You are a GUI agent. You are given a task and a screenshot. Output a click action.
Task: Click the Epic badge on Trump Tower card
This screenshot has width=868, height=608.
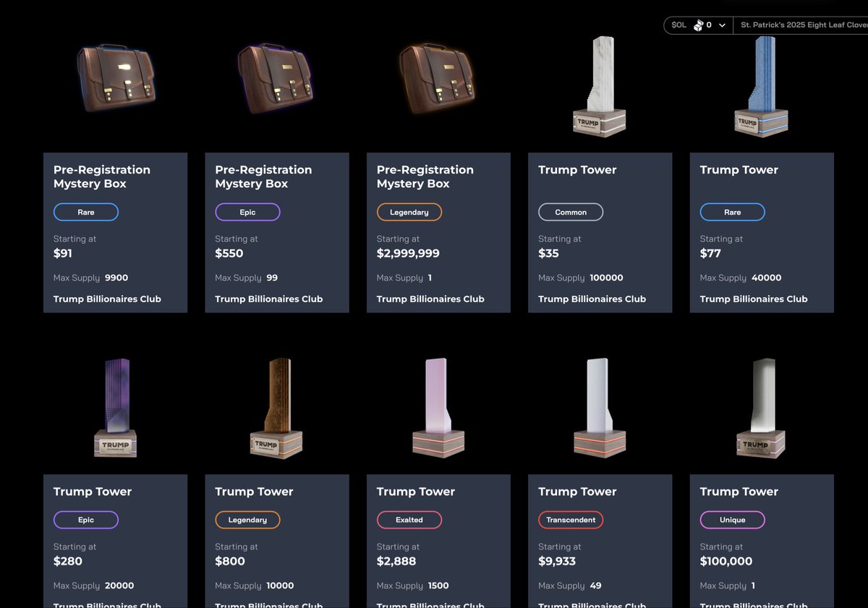coord(86,520)
